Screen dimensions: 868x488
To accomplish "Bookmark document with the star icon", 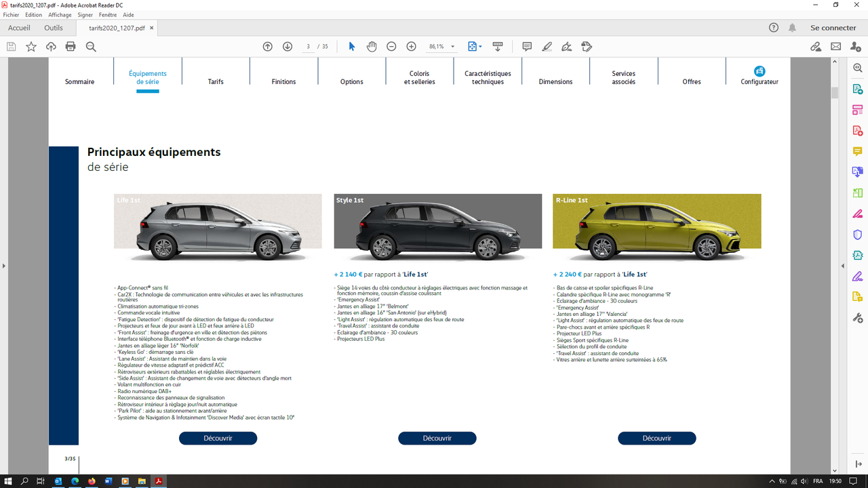I will coord(31,47).
